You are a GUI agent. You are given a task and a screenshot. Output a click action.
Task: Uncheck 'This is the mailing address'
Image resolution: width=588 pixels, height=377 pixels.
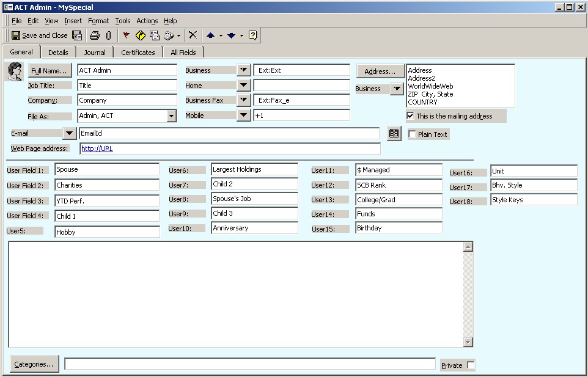click(x=410, y=116)
